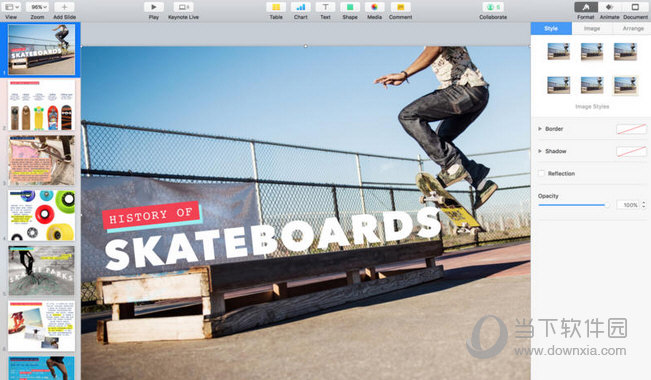The height and width of the screenshot is (380, 651).
Task: Click the Collaborate icon
Action: pos(493,7)
